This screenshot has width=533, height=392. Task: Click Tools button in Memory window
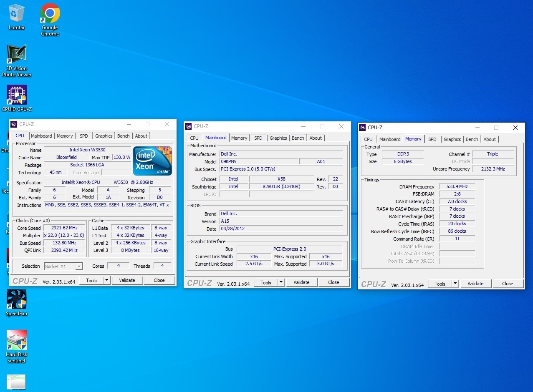pyautogui.click(x=440, y=284)
